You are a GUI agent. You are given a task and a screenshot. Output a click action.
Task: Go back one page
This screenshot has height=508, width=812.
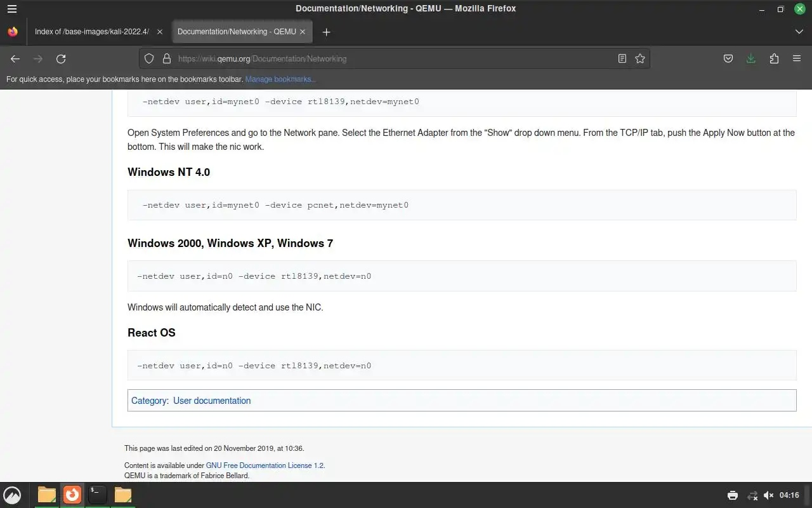pyautogui.click(x=15, y=58)
